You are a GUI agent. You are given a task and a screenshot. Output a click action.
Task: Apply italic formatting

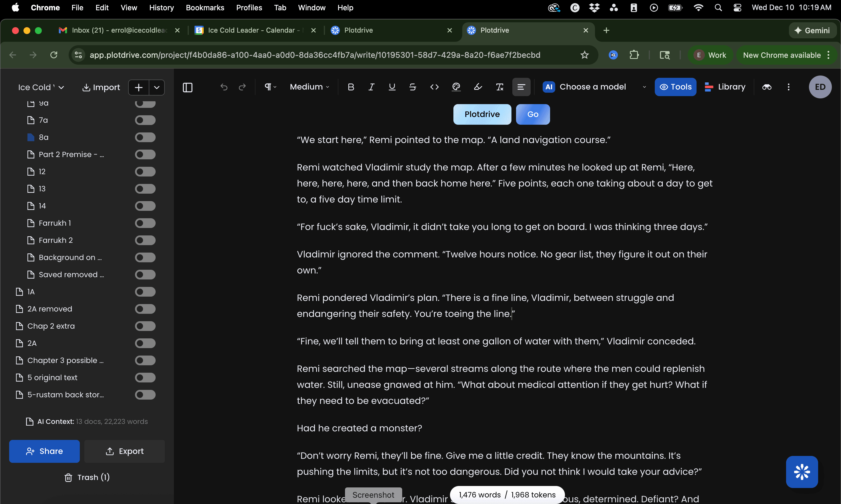click(371, 87)
